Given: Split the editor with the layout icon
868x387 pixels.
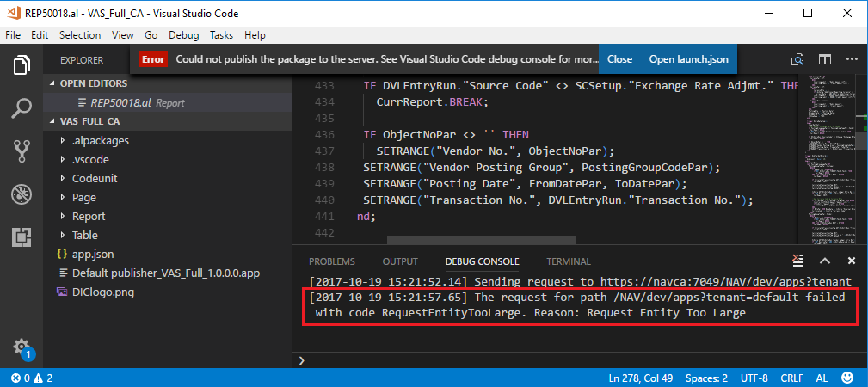Looking at the screenshot, I should coord(825,59).
